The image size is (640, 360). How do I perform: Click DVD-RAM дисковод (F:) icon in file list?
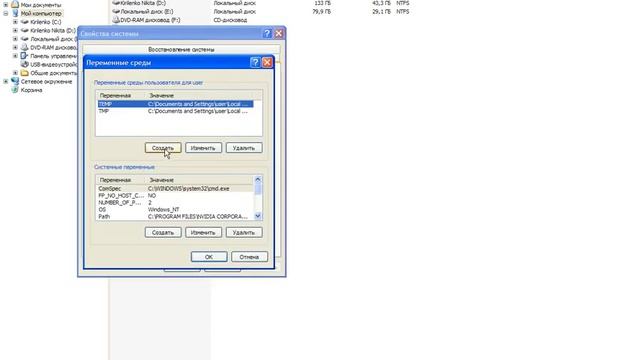(x=116, y=20)
